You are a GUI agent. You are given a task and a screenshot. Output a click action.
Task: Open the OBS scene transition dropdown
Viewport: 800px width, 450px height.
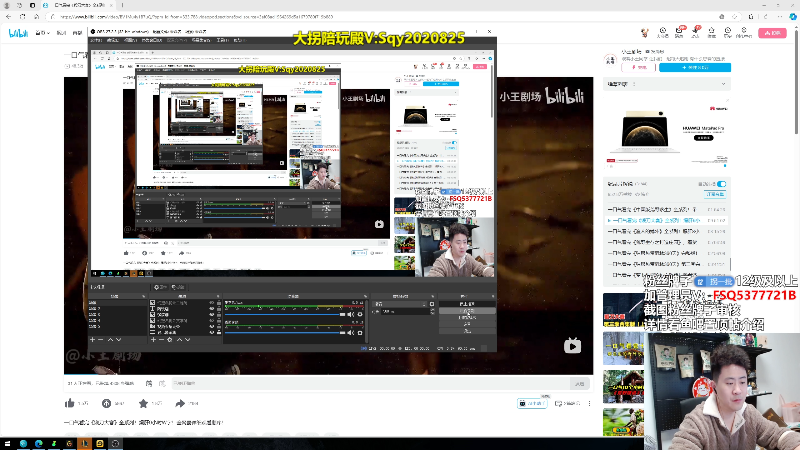[401, 304]
